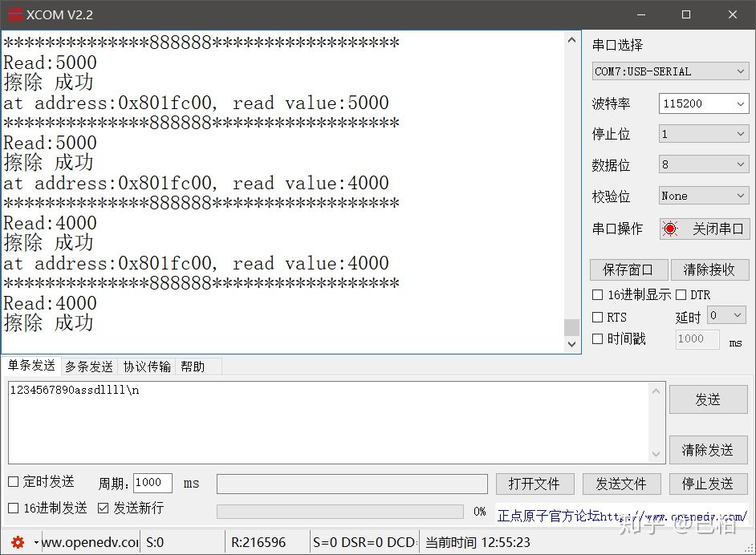Click receive window scroll up arrow
Viewport: 756px width, 555px height.
(x=571, y=40)
